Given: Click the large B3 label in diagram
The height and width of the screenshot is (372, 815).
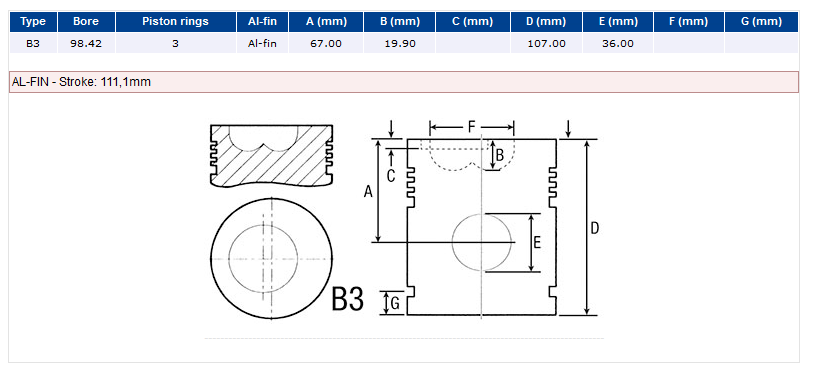Looking at the screenshot, I should point(348,299).
